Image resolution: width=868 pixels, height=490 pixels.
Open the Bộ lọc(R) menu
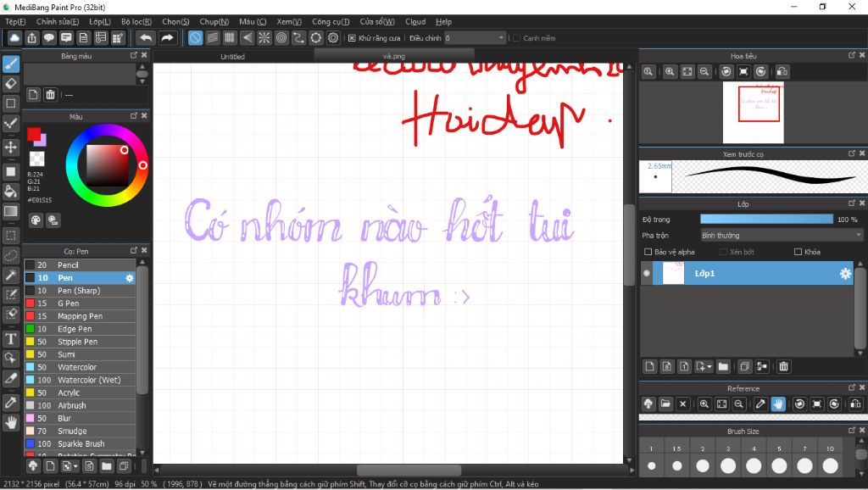click(x=136, y=21)
